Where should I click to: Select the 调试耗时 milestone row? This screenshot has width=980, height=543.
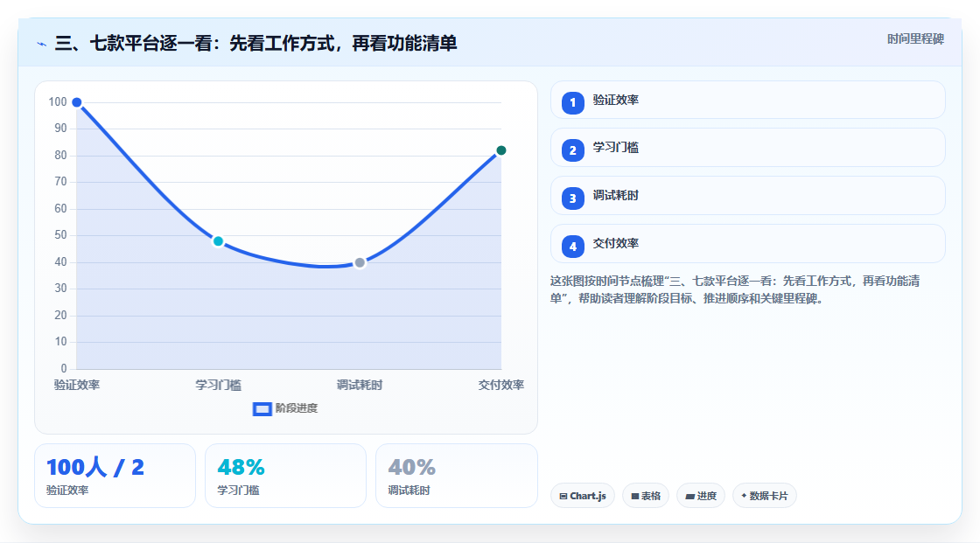(747, 196)
